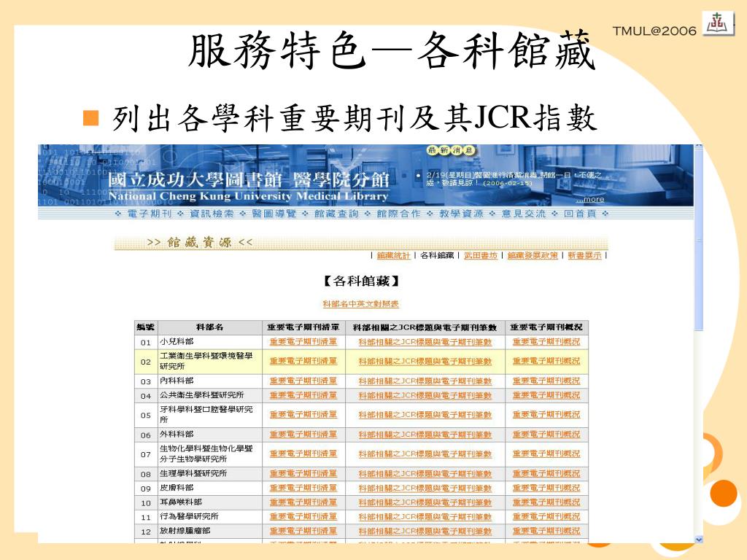Click the scrollbar down arrow
Image resolution: width=747 pixels, height=560 pixels.
pos(699,540)
